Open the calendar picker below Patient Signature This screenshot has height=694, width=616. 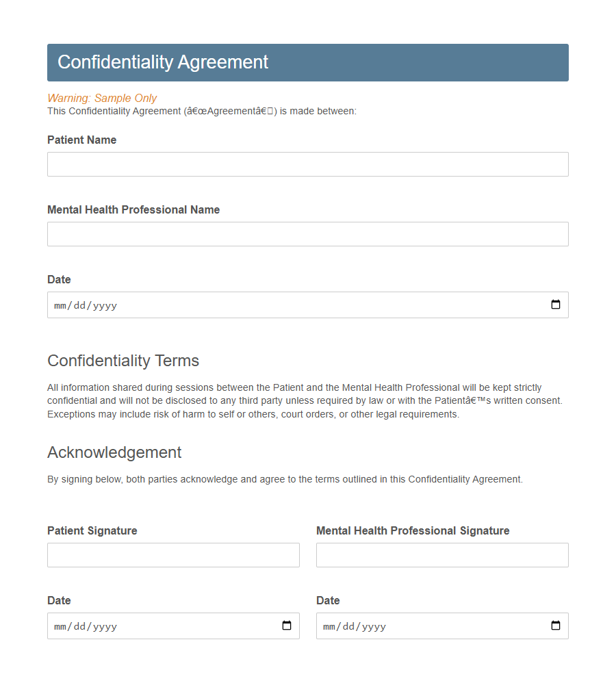[x=287, y=625]
